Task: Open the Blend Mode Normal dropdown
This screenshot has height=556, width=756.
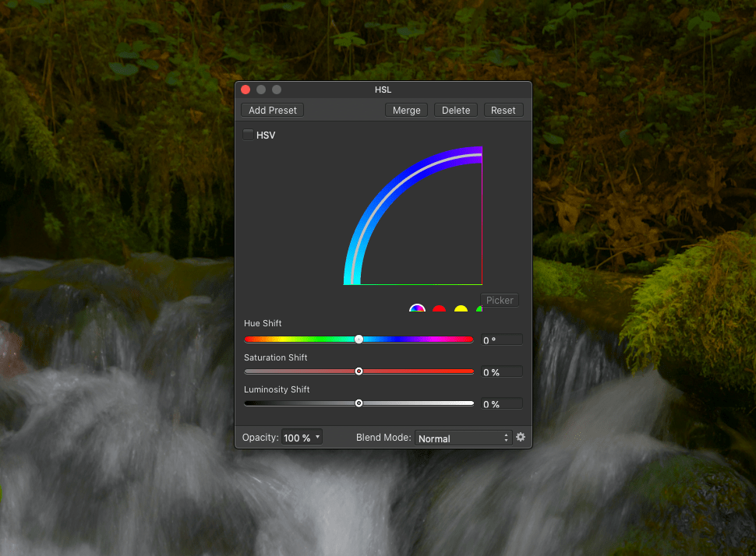Action: pyautogui.click(x=463, y=438)
